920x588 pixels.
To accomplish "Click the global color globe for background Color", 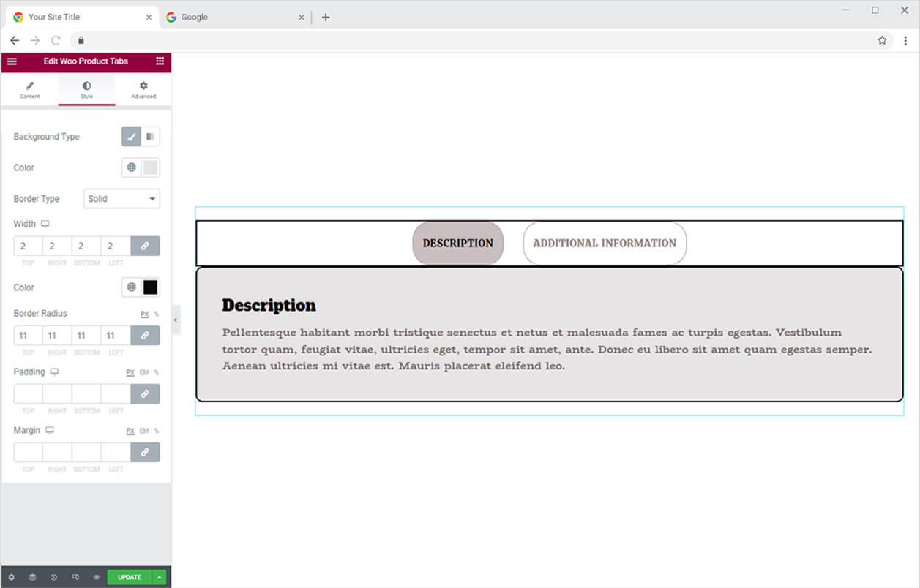I will [x=131, y=167].
